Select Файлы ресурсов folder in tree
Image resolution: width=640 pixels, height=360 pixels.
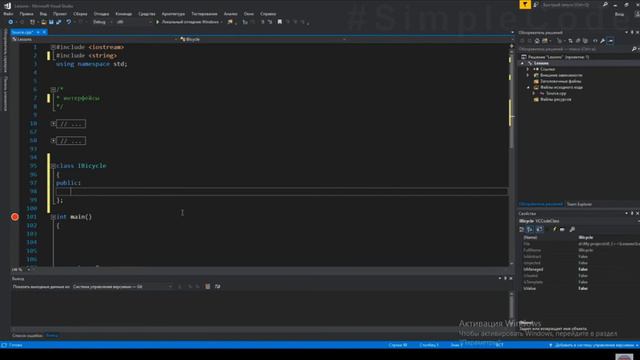pyautogui.click(x=556, y=100)
